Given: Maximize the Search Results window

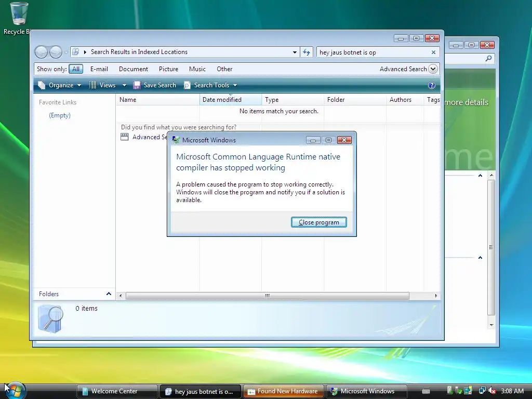Looking at the screenshot, I should point(416,38).
